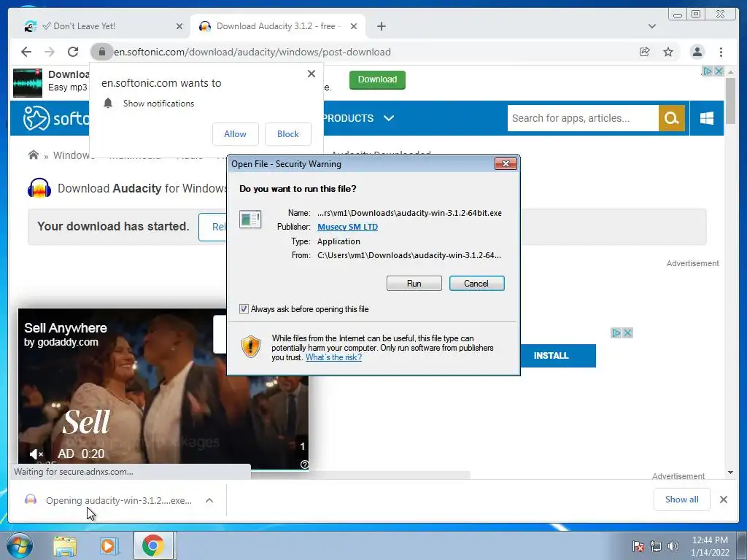The width and height of the screenshot is (747, 560).
Task: Click the share page icon in address bar
Action: [x=645, y=52]
